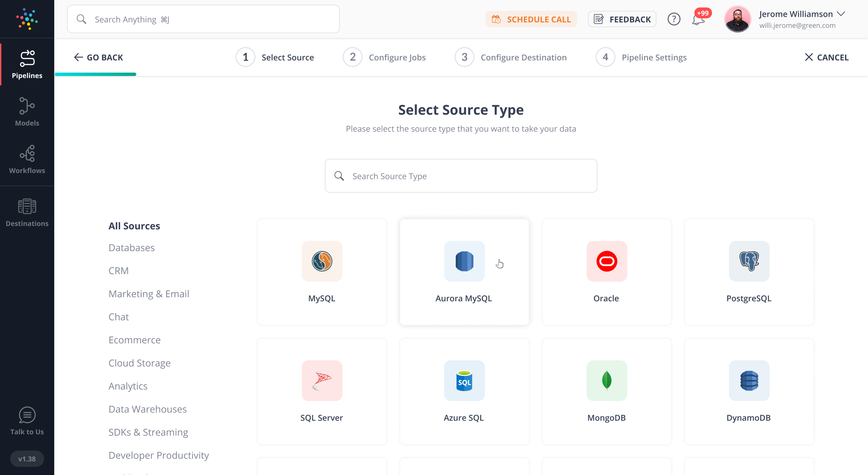Show Data Warehouses sources category

coord(147,409)
